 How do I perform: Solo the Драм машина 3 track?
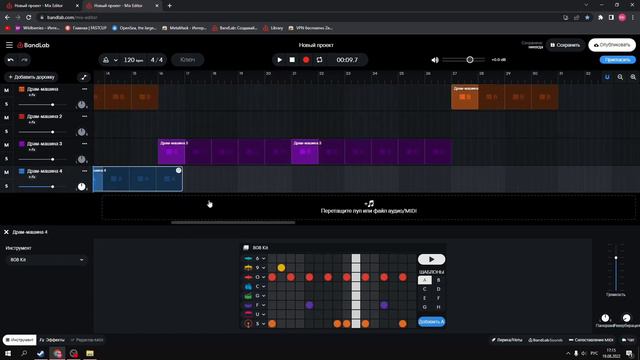pos(7,159)
